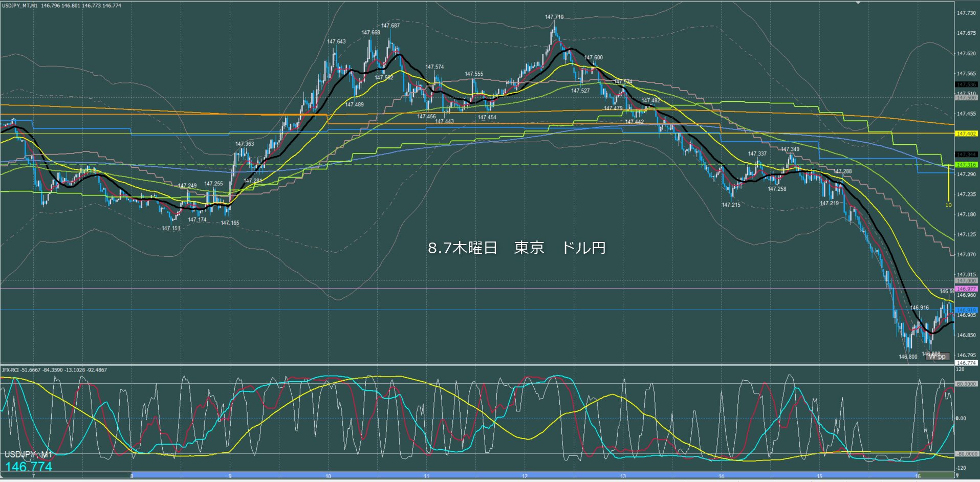Click the 8.7木曜日 東京 ドル円 text label

tap(517, 248)
